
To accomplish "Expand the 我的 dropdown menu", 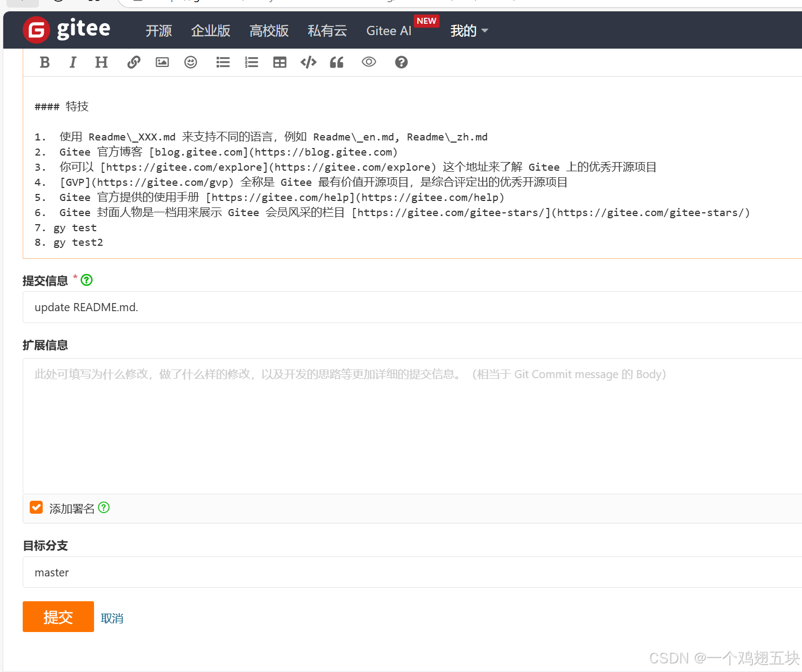I will (x=469, y=31).
